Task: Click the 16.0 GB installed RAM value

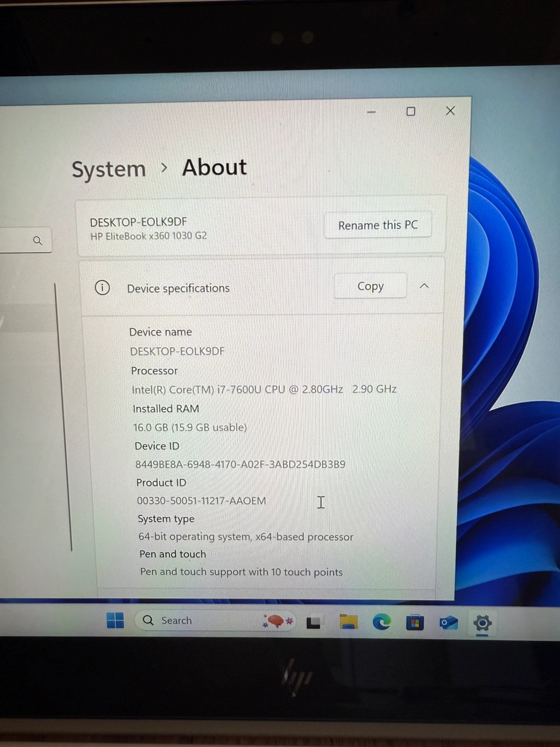Action: (x=190, y=427)
